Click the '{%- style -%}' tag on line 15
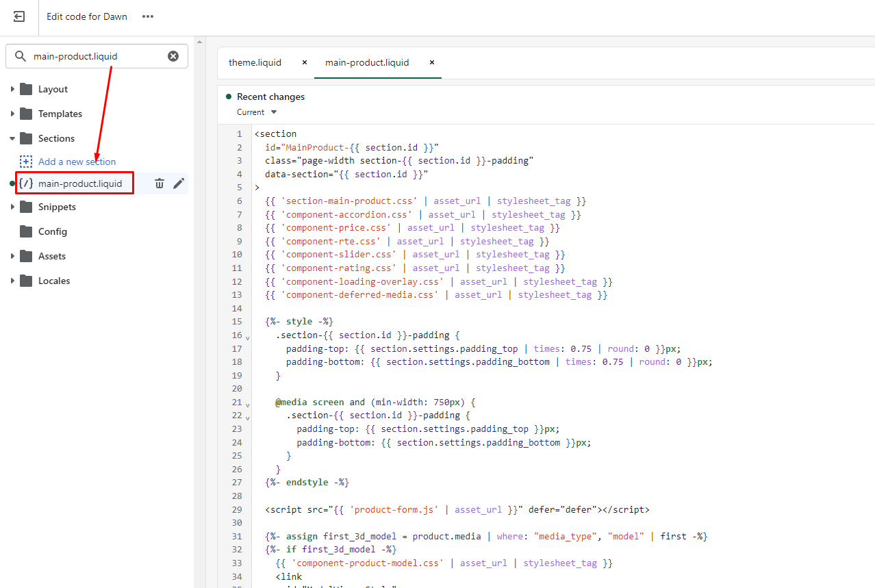Screen dimensions: 875x588 [299, 322]
